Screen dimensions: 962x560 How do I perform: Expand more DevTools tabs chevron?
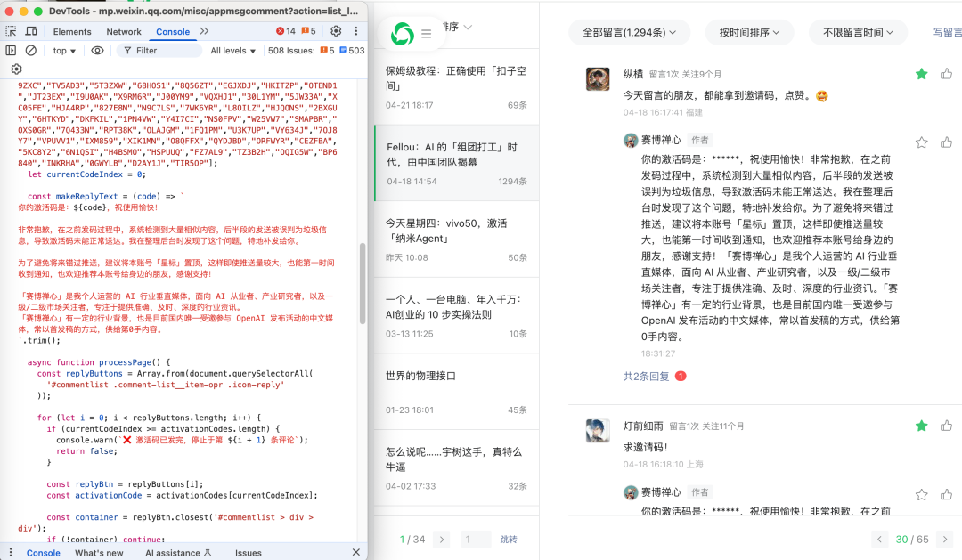(204, 31)
